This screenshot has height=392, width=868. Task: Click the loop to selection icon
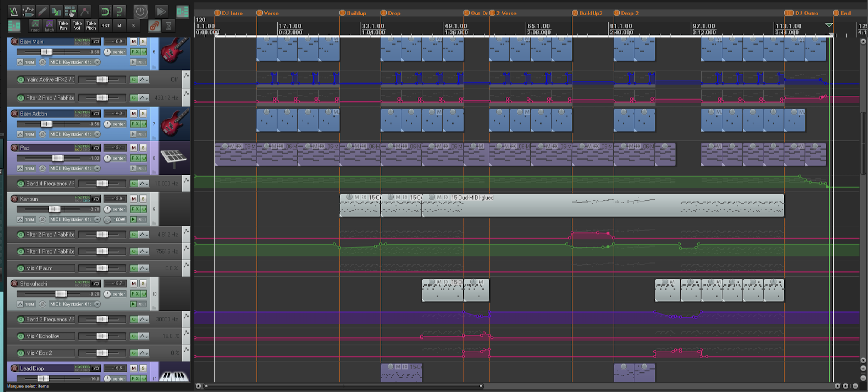click(119, 12)
